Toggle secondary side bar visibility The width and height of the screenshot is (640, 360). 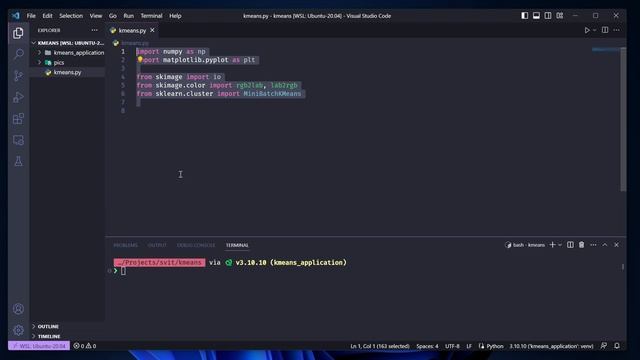click(548, 16)
